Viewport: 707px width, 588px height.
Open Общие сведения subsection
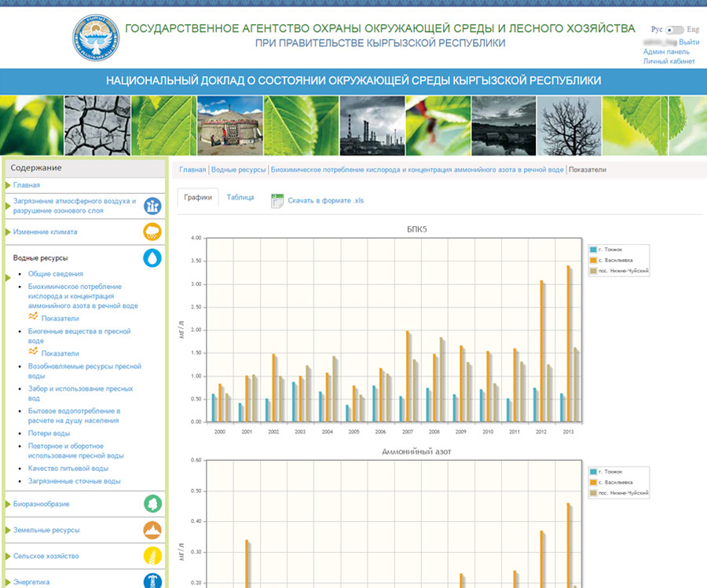[x=56, y=274]
